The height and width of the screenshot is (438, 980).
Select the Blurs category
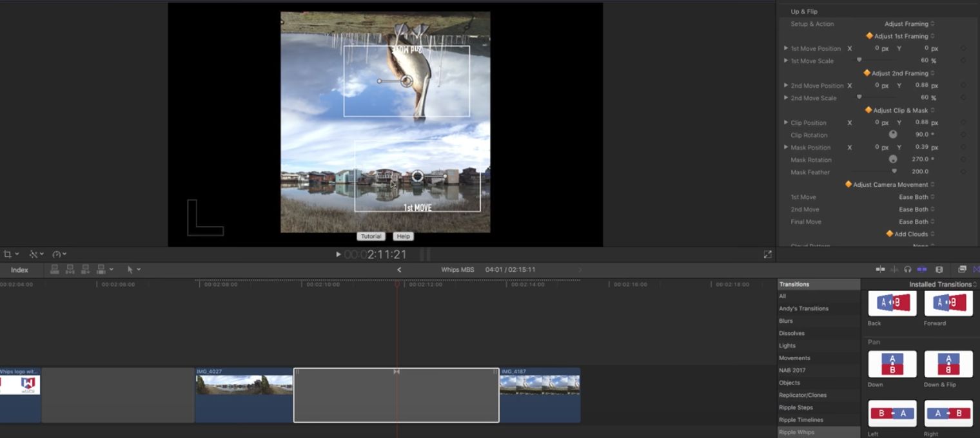[819, 321]
